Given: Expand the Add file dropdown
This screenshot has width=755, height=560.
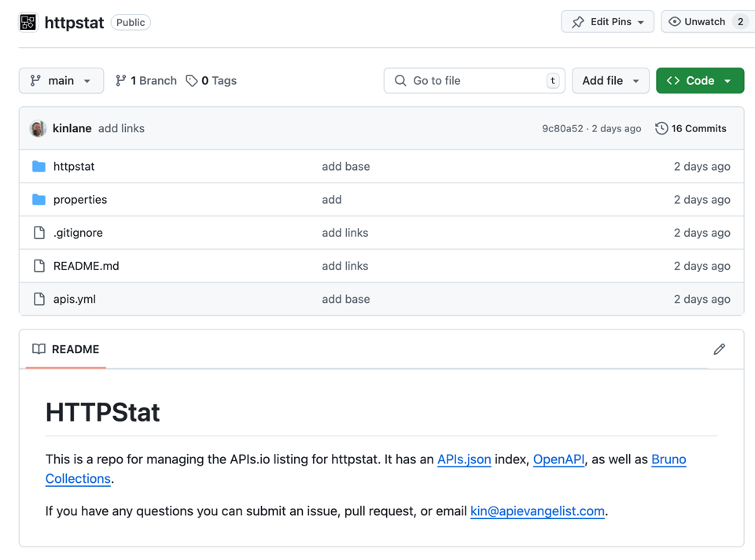Looking at the screenshot, I should (x=610, y=81).
